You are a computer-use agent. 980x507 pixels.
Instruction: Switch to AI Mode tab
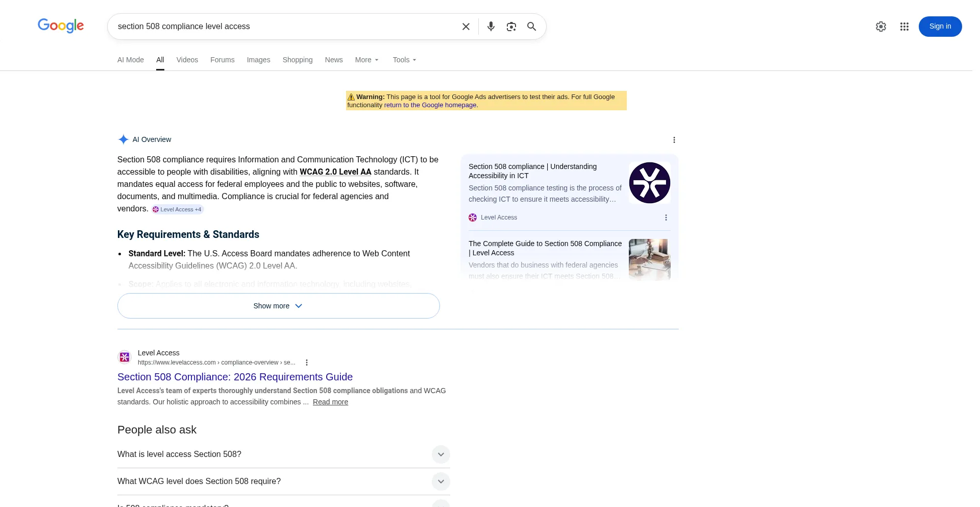(x=131, y=60)
